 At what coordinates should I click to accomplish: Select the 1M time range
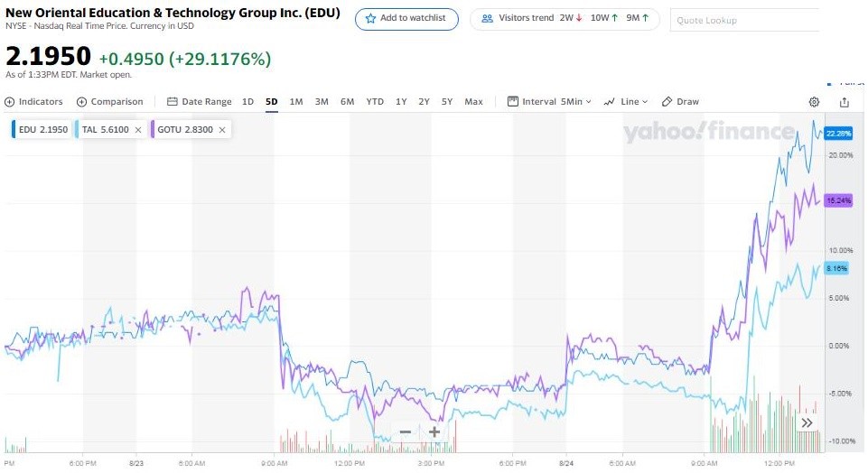[x=296, y=102]
